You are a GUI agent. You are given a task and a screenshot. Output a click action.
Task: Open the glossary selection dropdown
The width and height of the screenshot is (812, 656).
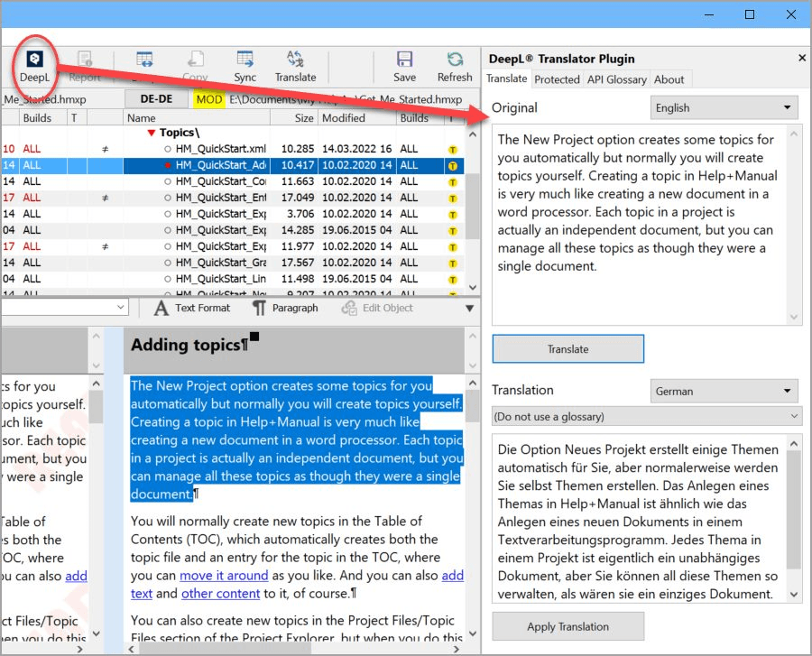point(647,416)
